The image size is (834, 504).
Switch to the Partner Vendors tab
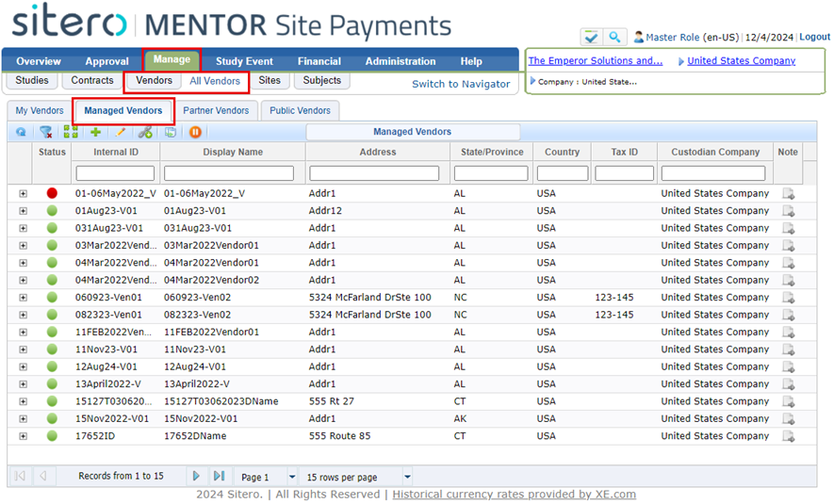tap(216, 110)
